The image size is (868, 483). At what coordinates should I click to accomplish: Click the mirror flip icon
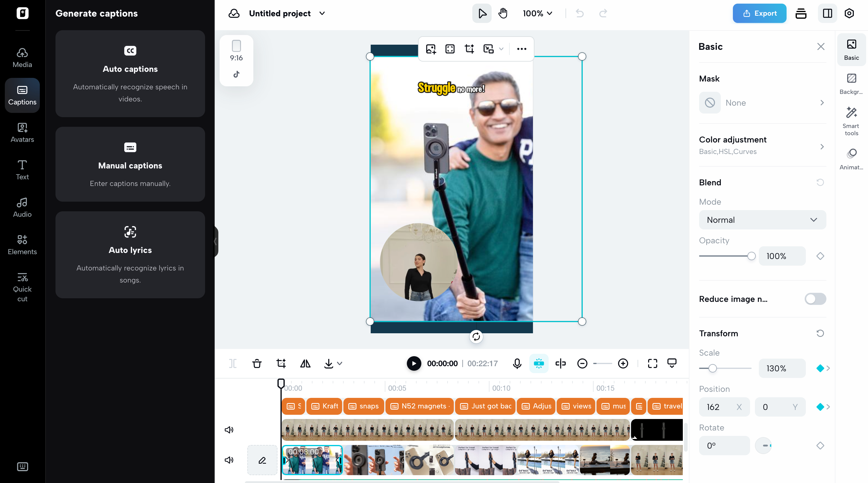click(x=305, y=363)
